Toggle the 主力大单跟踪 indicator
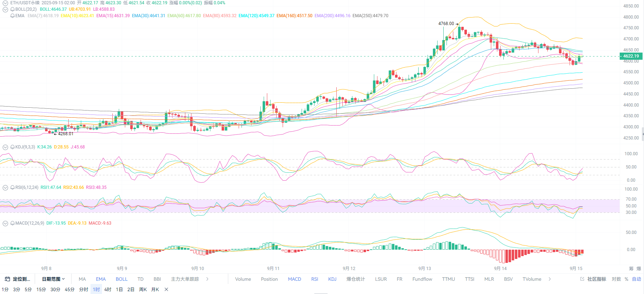This screenshot has width=644, height=294. coord(185,279)
